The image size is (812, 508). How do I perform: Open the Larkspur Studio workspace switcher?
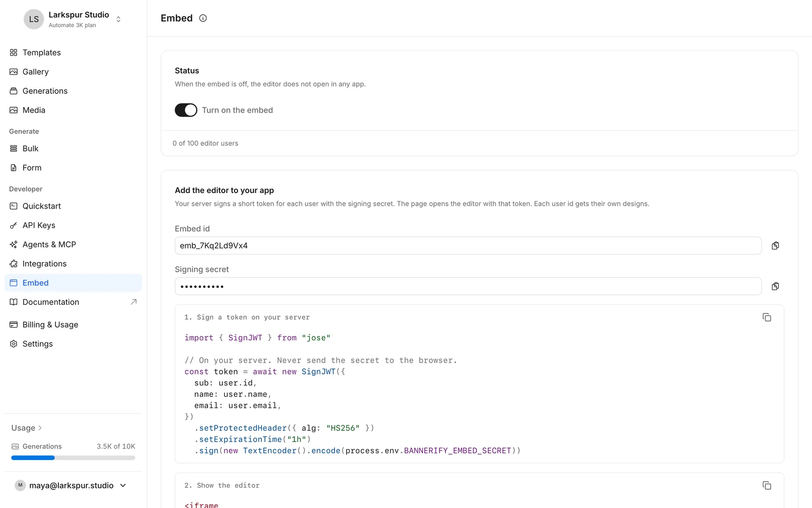click(73, 19)
